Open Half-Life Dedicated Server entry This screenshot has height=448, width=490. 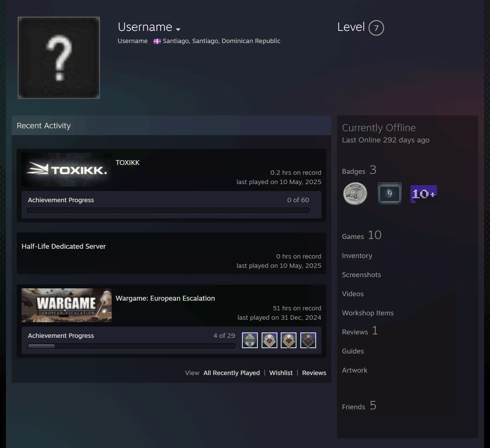64,246
